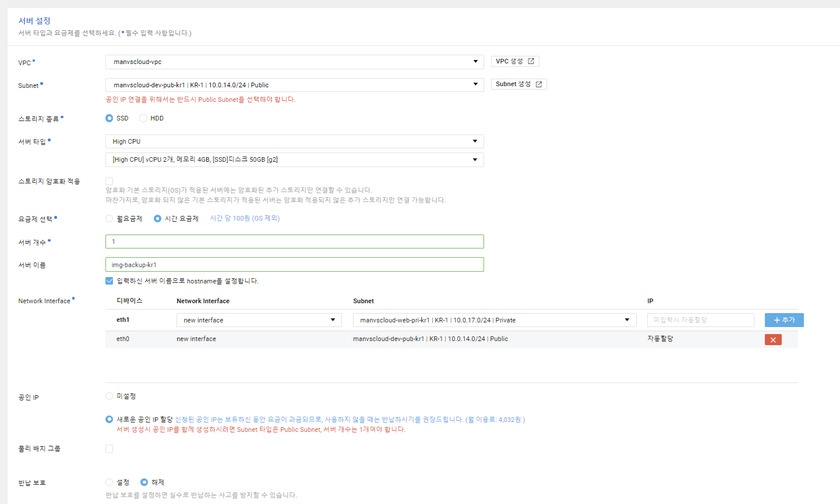Enable 반납 보호 by selecting 설정
Screen dimensions: 840x504
(109, 482)
